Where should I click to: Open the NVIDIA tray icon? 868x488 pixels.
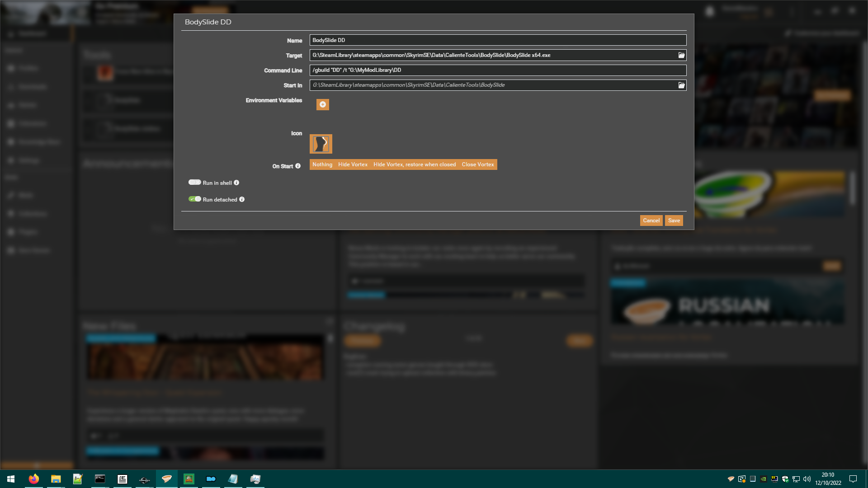pyautogui.click(x=764, y=479)
